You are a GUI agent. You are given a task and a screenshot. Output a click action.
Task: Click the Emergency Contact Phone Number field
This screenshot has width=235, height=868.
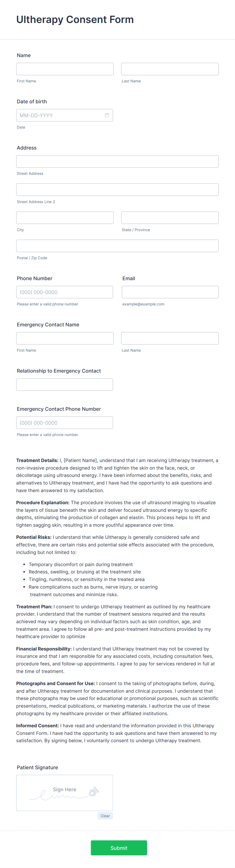[x=65, y=422]
